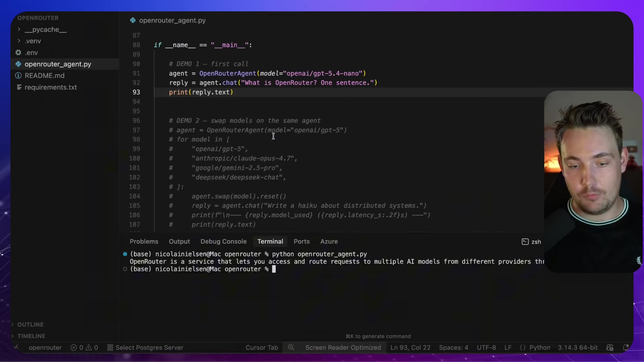
Task: Open the warnings count triangle icon
Action: (x=89, y=348)
